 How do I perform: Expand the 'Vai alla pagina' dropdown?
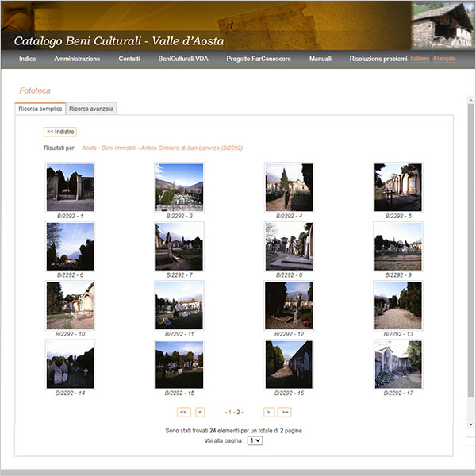tap(255, 440)
